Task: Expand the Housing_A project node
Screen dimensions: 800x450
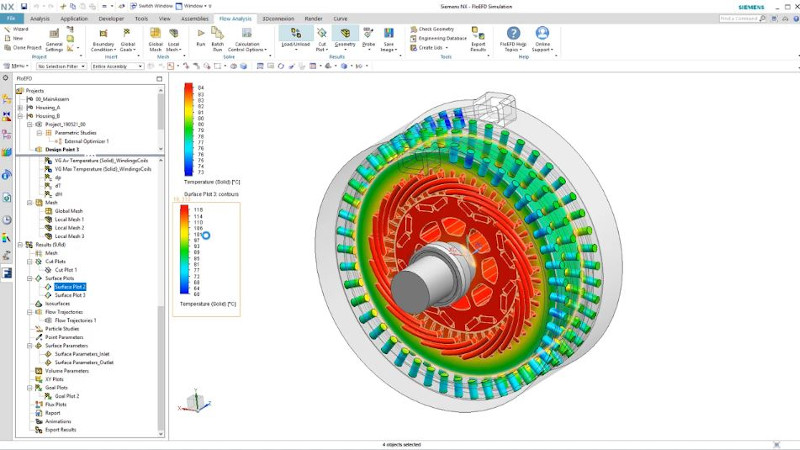Action: click(20, 107)
